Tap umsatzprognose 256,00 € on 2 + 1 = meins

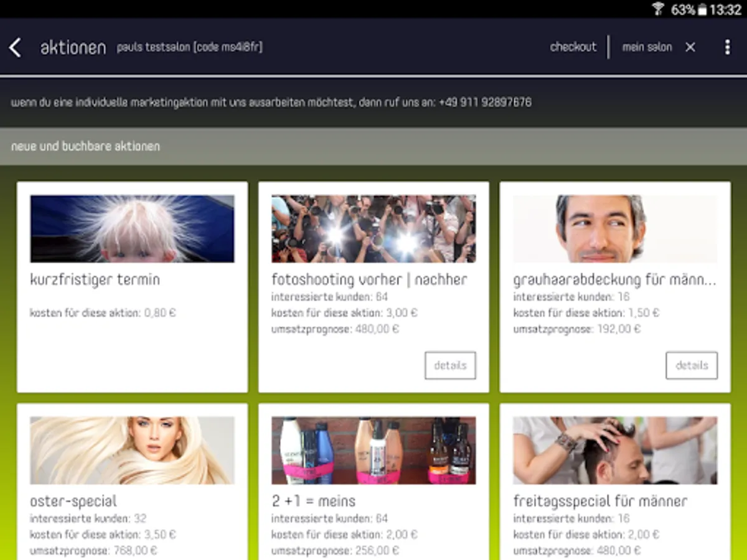coord(335,551)
